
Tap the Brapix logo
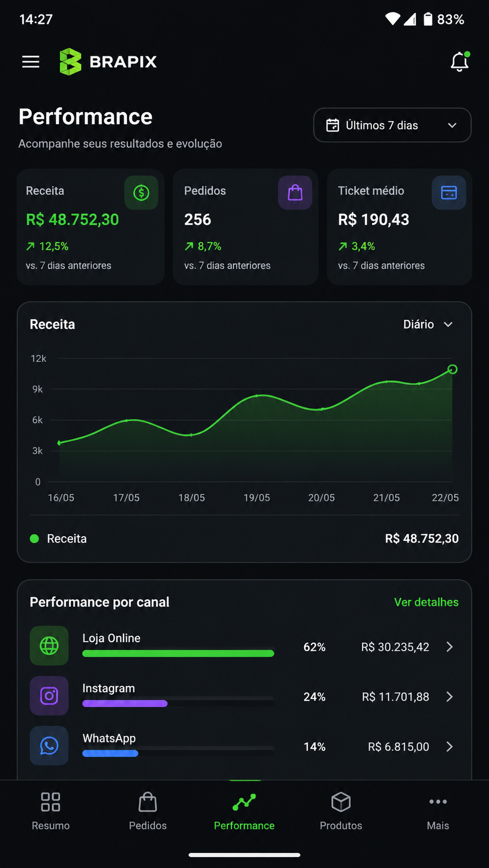click(108, 62)
